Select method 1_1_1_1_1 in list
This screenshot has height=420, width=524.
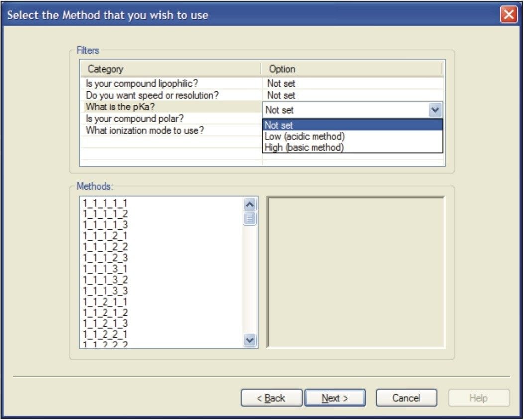click(105, 203)
